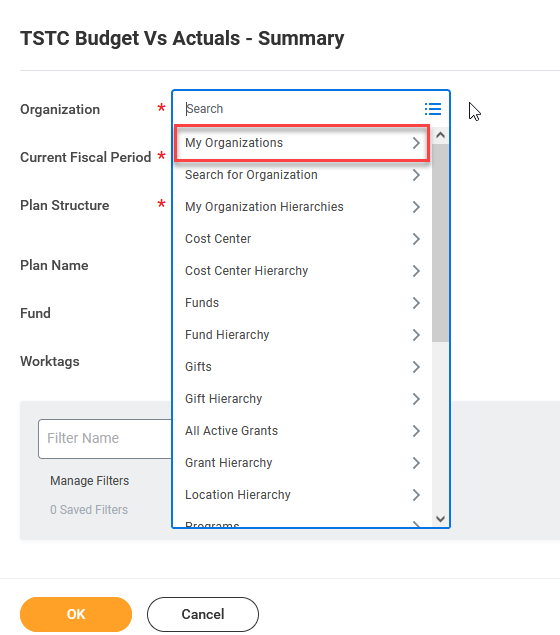Expand the Grant Hierarchy chevron arrow
This screenshot has height=635, width=560.
coord(416,463)
